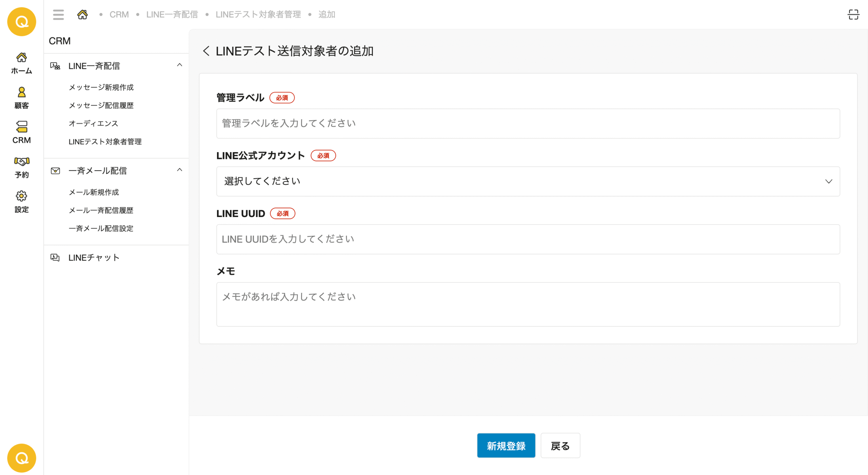The image size is (868, 475).
Task: Open the hamburger menu icon
Action: 58,15
